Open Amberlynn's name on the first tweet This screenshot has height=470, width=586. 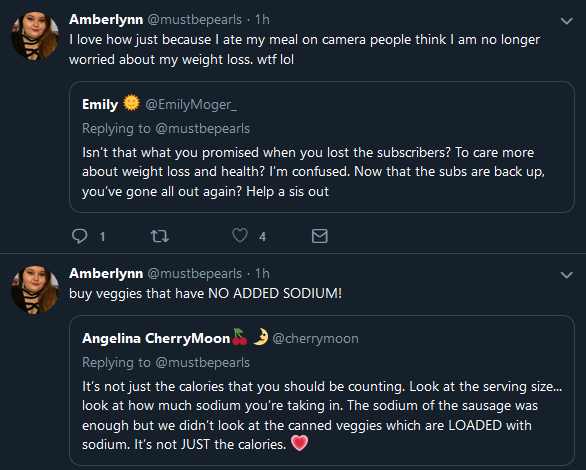[106, 19]
